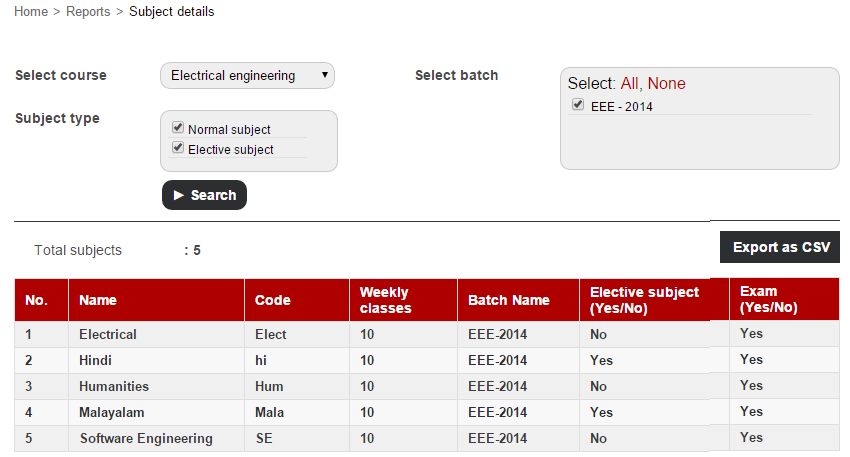Open Reports breadcrumb link
The height and width of the screenshot is (457, 850).
[88, 11]
